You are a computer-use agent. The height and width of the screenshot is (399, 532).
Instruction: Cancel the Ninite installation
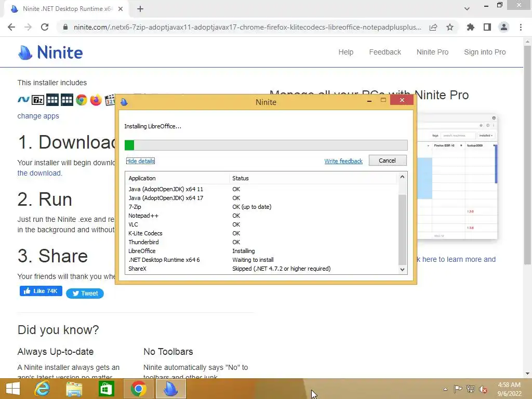[388, 161]
